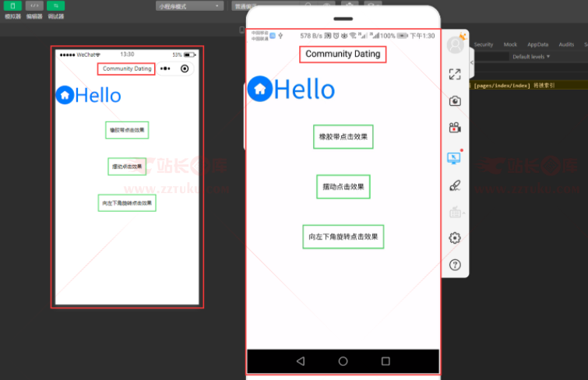Click the help question mark icon
The image size is (588, 380).
[455, 265]
